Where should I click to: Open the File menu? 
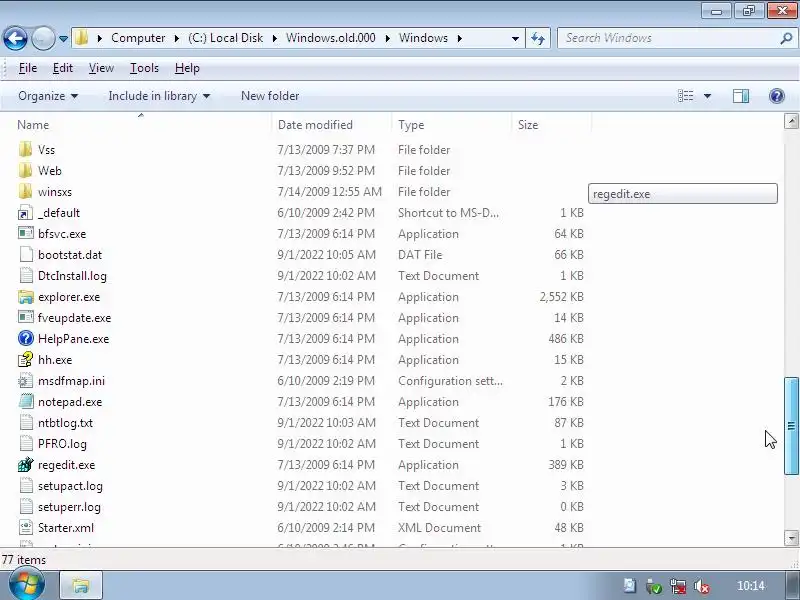coord(28,68)
